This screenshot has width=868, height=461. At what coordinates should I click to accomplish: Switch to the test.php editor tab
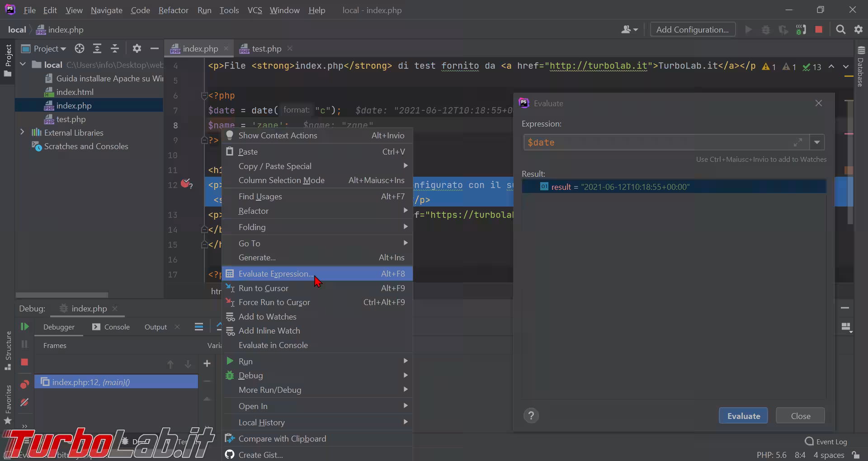tap(266, 49)
